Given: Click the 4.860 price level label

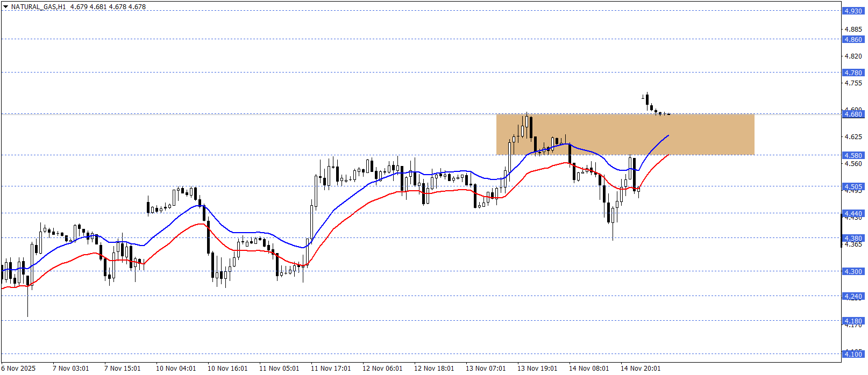Looking at the screenshot, I should 852,40.
